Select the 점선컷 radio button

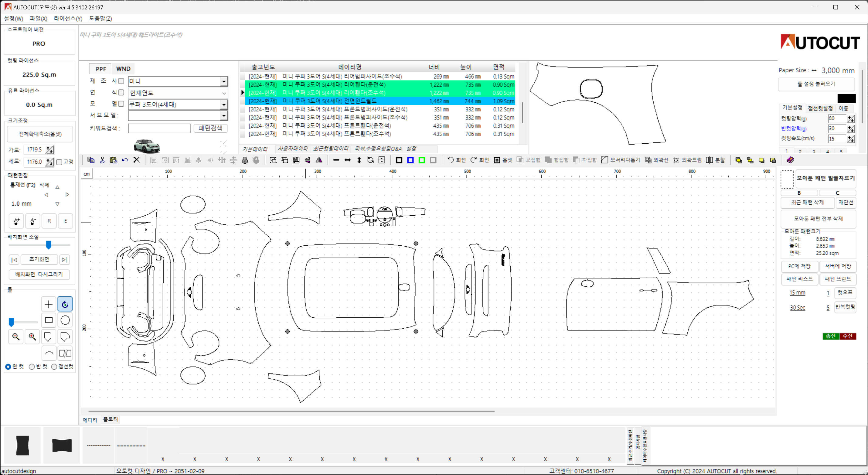[54, 367]
